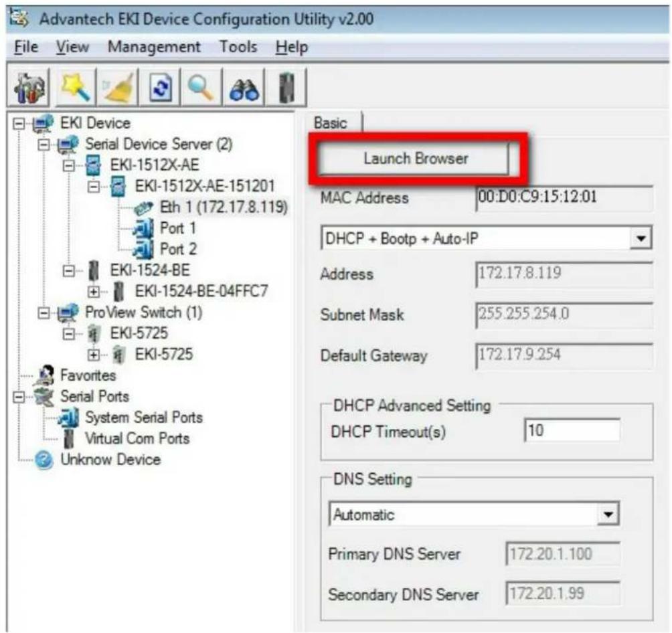Open the Tools menu
This screenshot has height=633, width=672.
tap(238, 47)
